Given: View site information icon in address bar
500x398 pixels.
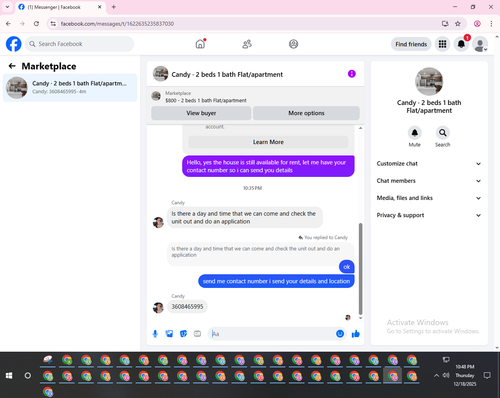Looking at the screenshot, I should click(x=53, y=24).
